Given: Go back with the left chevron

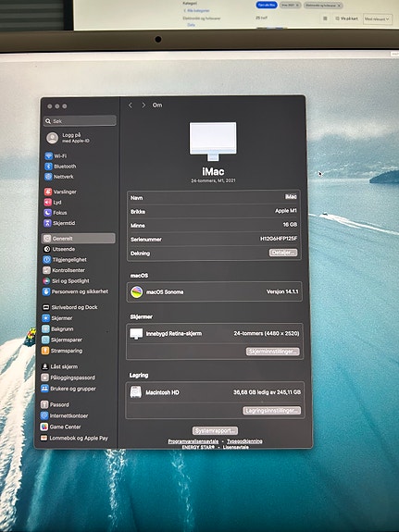Looking at the screenshot, I should click(131, 105).
